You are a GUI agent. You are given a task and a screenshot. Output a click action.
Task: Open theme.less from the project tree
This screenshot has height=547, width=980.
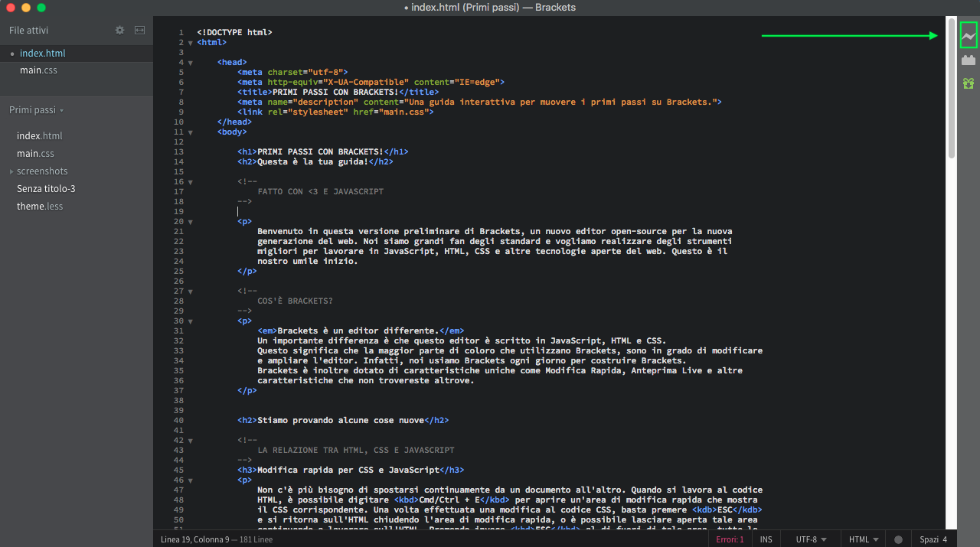[40, 207]
